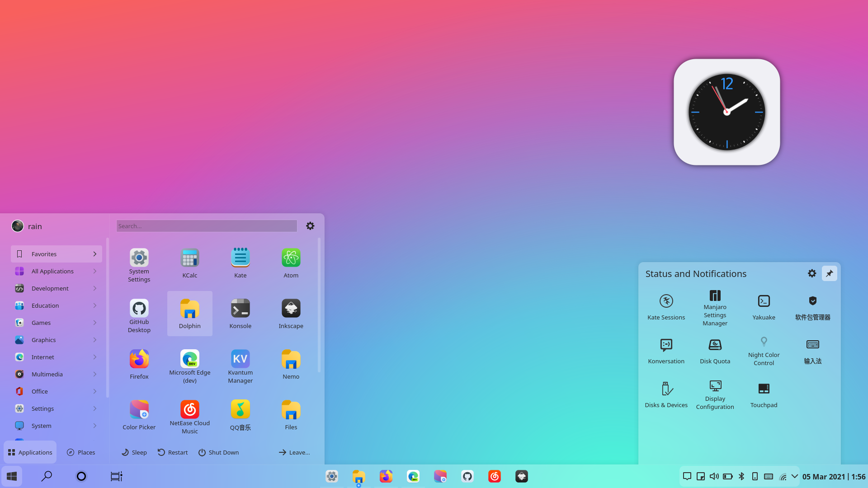Click the circle Cortana-style taskbar icon
The height and width of the screenshot is (488, 868).
[81, 476]
